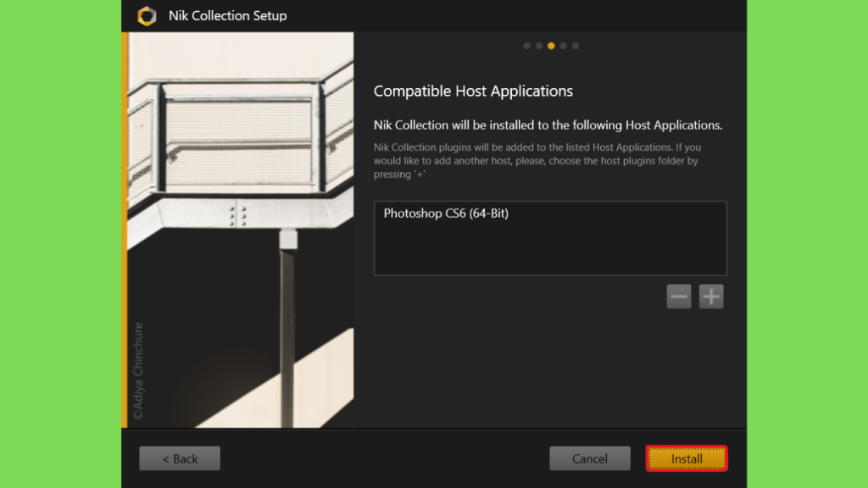Screen dimensions: 868x488
Task: Add a host application with plus icon
Action: (711, 297)
